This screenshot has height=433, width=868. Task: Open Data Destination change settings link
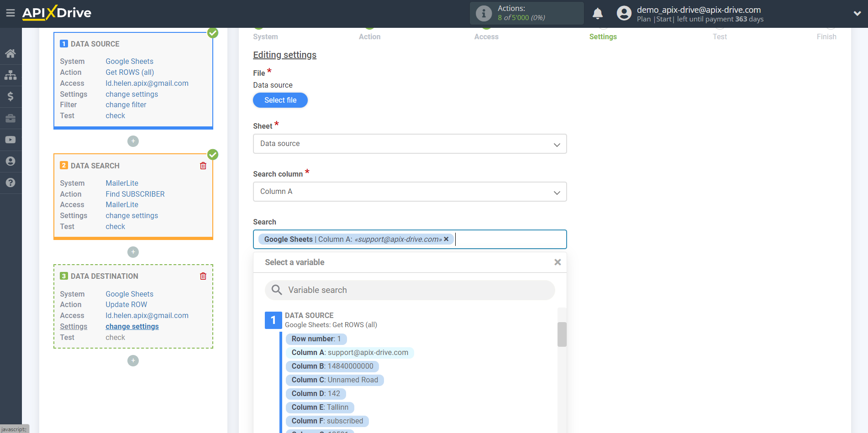pyautogui.click(x=132, y=326)
